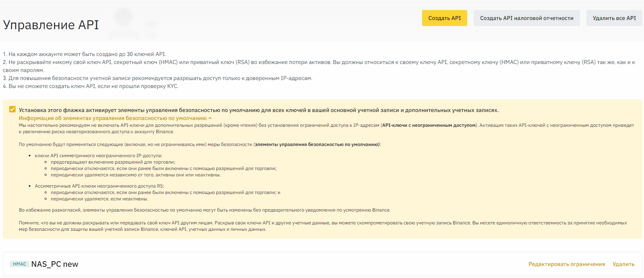Click Удалить link for NAS_PC new key
The width and height of the screenshot is (644, 278).
pos(623,264)
